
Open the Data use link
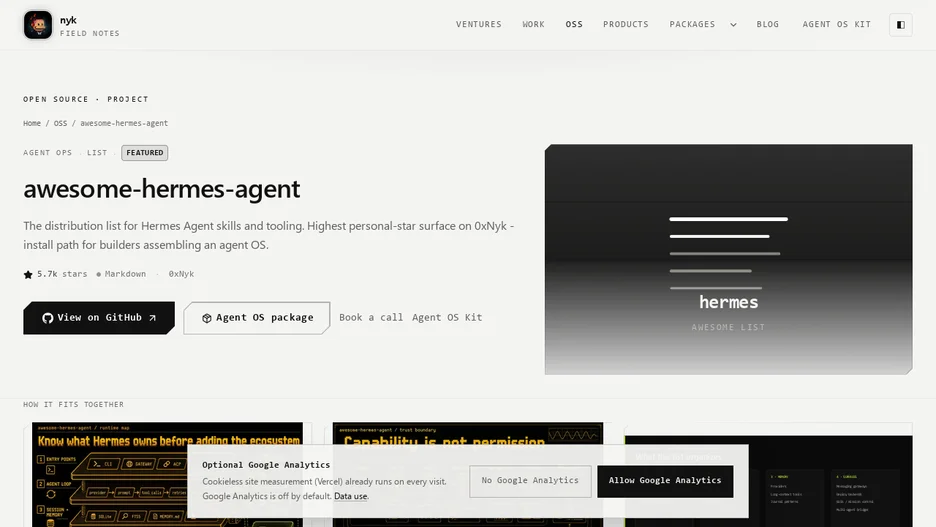[x=350, y=496]
